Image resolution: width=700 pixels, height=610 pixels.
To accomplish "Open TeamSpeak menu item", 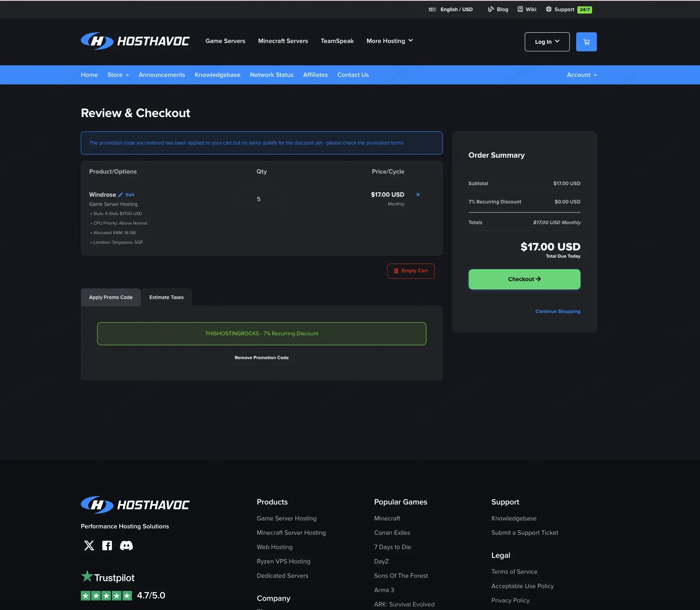I will pyautogui.click(x=337, y=41).
